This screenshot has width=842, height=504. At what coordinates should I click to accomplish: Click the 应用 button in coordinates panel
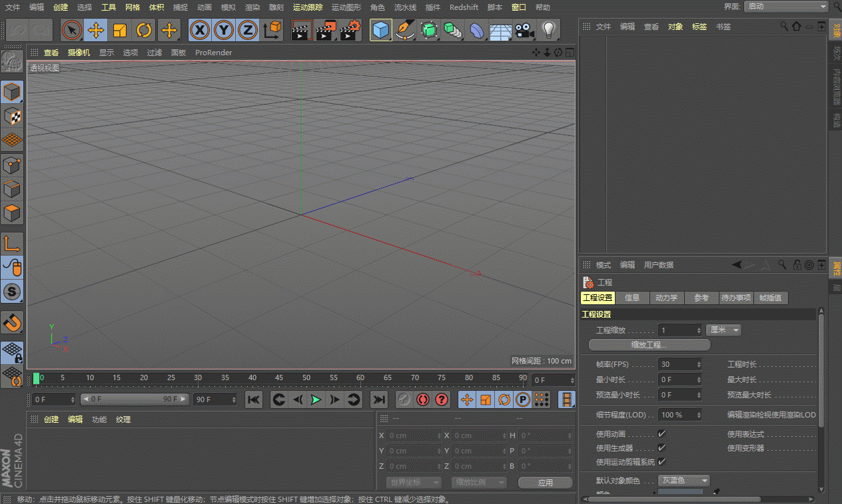point(545,483)
